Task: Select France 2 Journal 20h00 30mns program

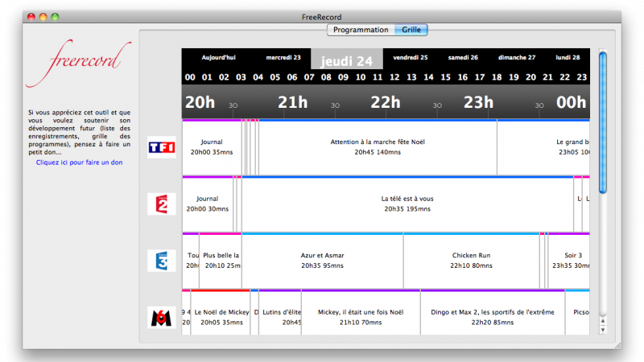Action: [208, 204]
